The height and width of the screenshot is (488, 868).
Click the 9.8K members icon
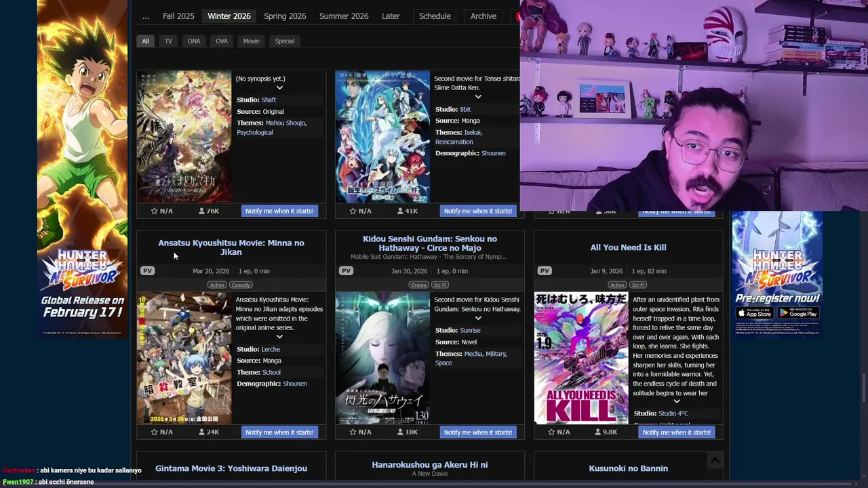point(597,432)
